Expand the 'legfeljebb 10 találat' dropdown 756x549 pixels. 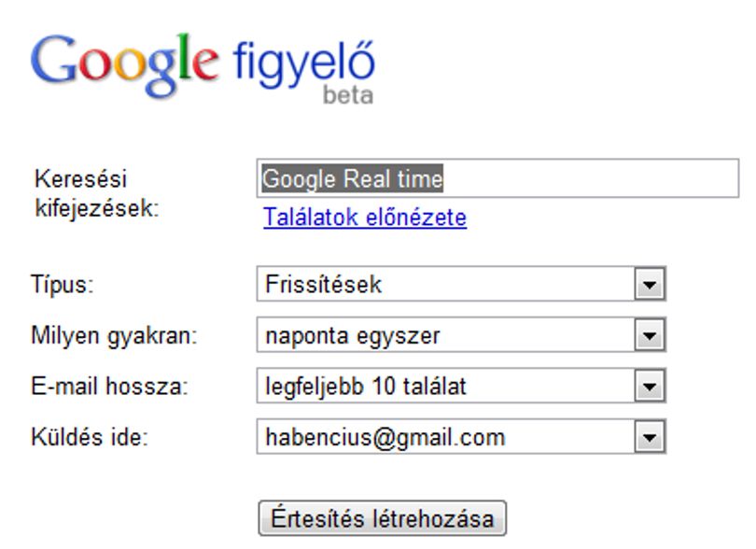(x=461, y=386)
